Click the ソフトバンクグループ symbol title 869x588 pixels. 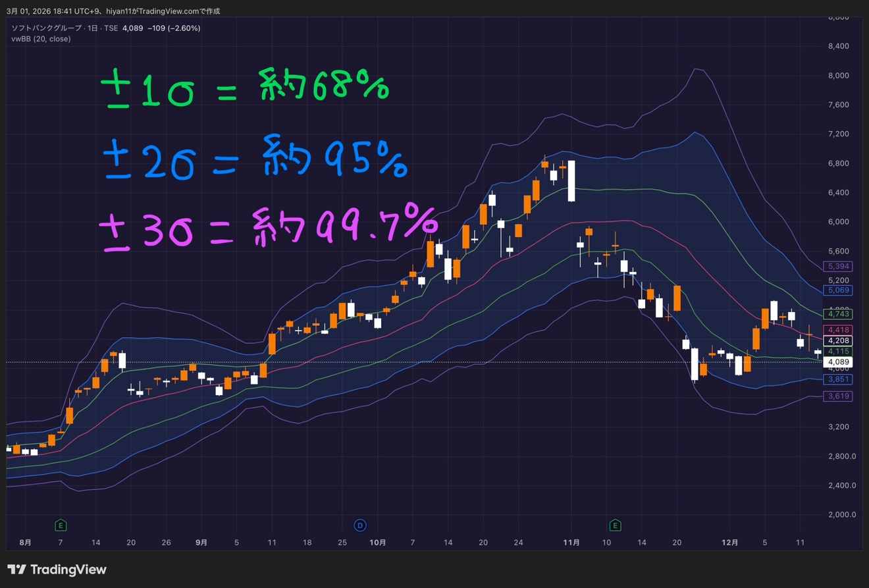46,28
